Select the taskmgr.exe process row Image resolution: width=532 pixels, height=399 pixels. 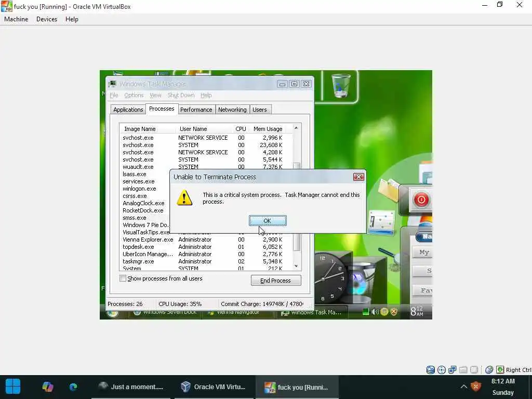206,262
